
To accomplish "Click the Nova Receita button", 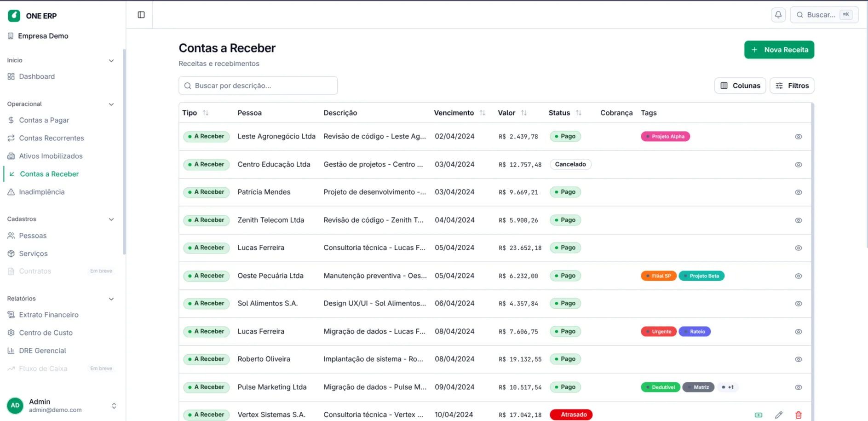I will click(779, 50).
